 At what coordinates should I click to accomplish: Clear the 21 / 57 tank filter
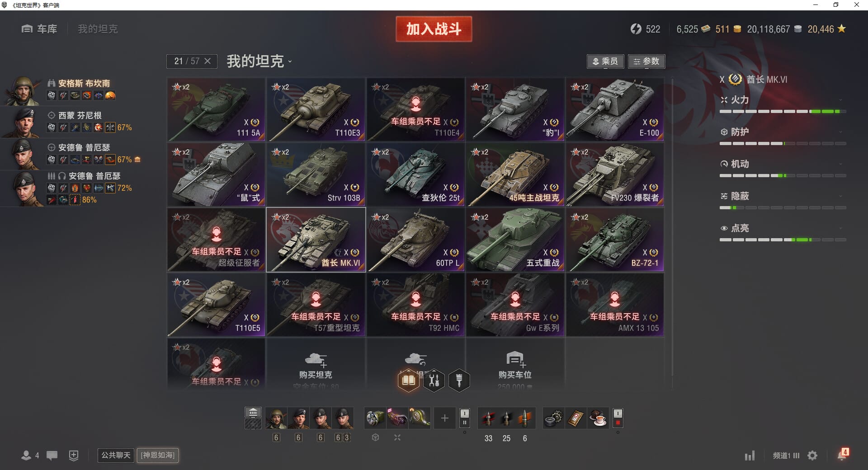click(x=208, y=61)
